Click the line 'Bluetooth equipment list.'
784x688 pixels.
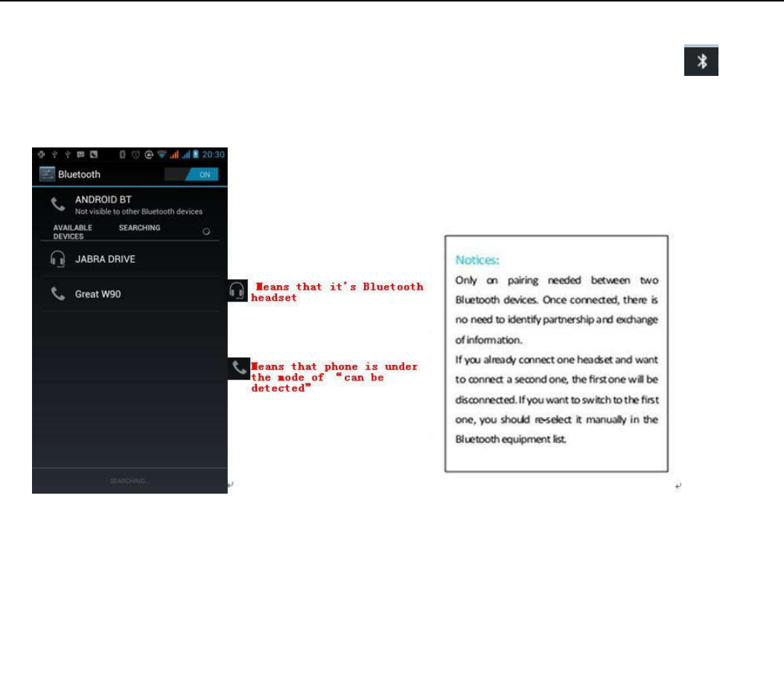point(511,439)
